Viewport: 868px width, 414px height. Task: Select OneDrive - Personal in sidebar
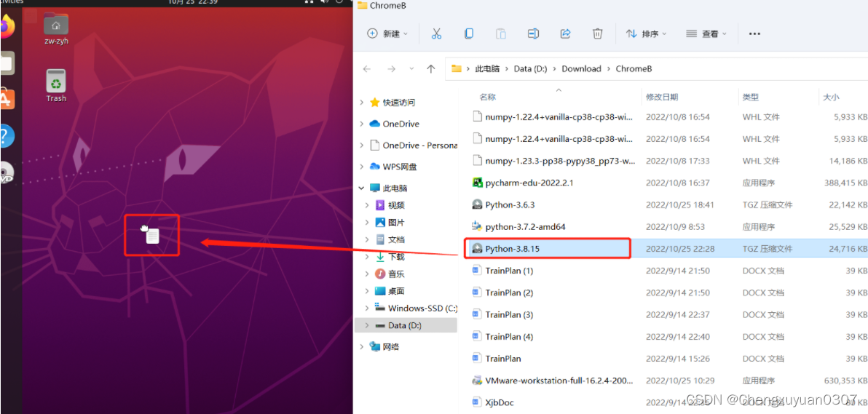tap(414, 145)
